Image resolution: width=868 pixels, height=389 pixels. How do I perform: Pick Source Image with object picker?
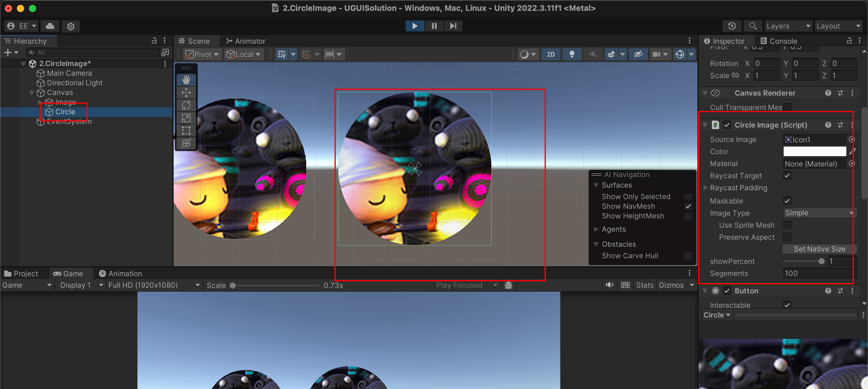(851, 140)
